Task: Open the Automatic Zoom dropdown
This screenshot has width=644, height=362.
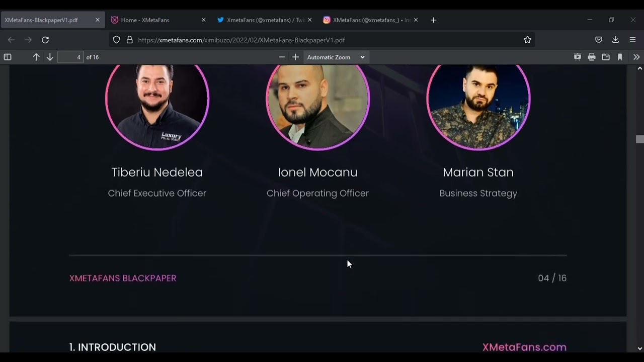Action: point(336,57)
